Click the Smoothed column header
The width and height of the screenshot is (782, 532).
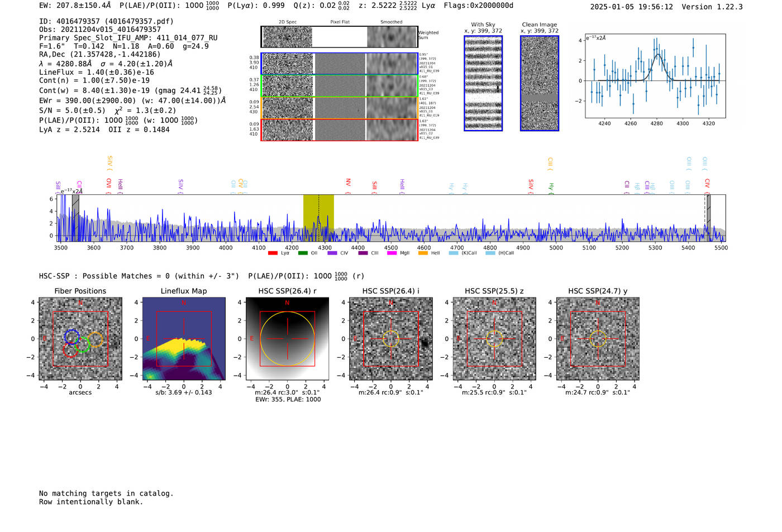coord(392,22)
